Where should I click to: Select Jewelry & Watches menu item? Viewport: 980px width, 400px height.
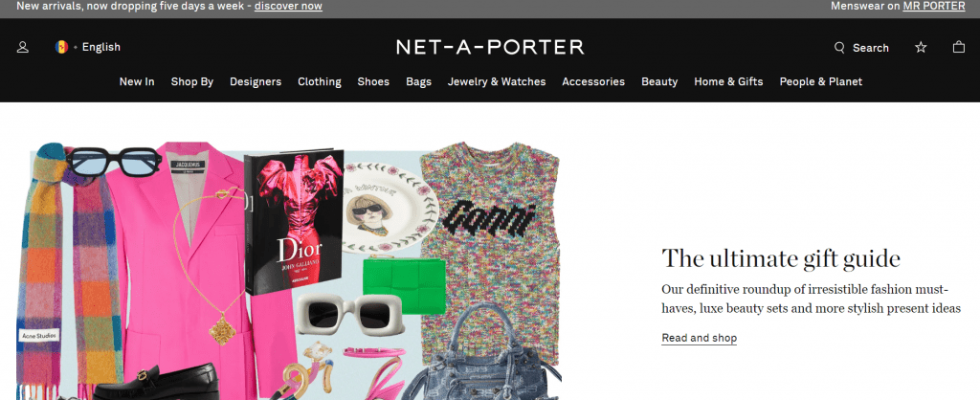(x=497, y=82)
